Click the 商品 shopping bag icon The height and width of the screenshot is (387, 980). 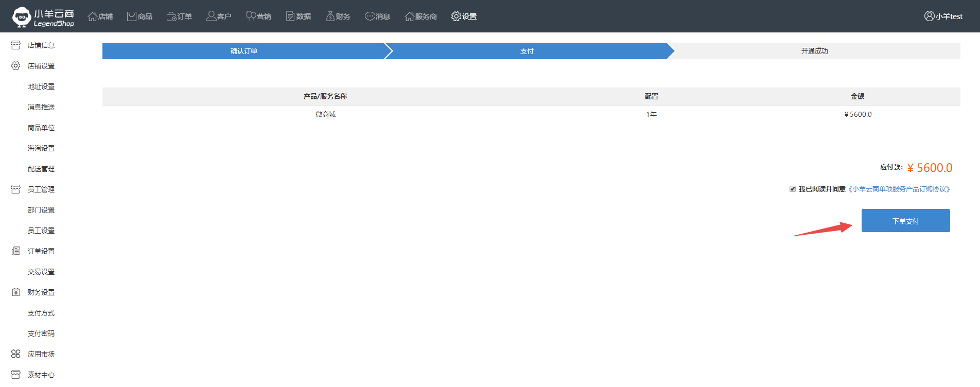tap(132, 16)
